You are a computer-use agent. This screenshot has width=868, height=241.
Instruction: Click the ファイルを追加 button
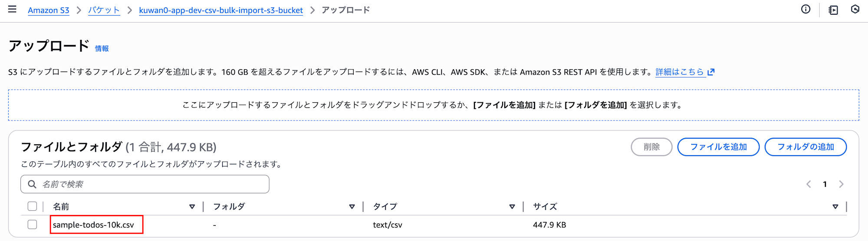718,147
